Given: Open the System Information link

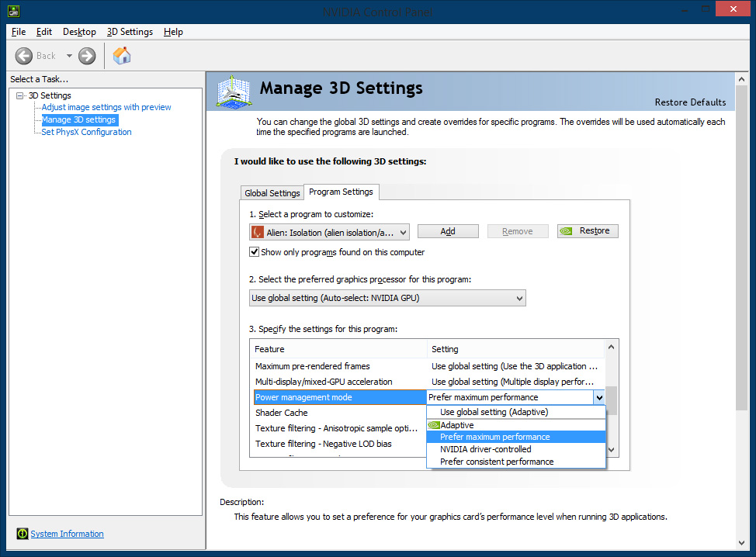Looking at the screenshot, I should [x=67, y=534].
